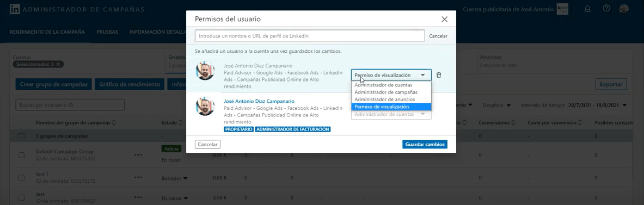Screen dimensions: 644x205
Task: Click Cuenta publicitaria de José Antonio
Action: [x=508, y=9]
